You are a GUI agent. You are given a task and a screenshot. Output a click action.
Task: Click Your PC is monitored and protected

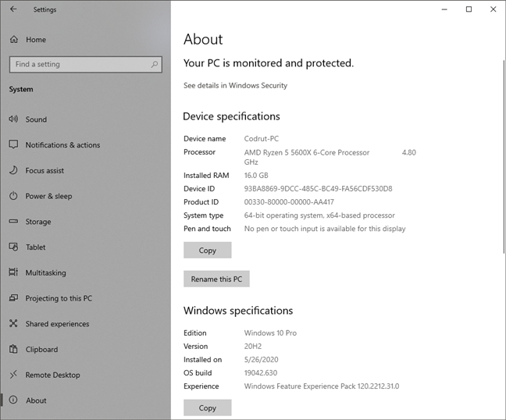tap(269, 63)
